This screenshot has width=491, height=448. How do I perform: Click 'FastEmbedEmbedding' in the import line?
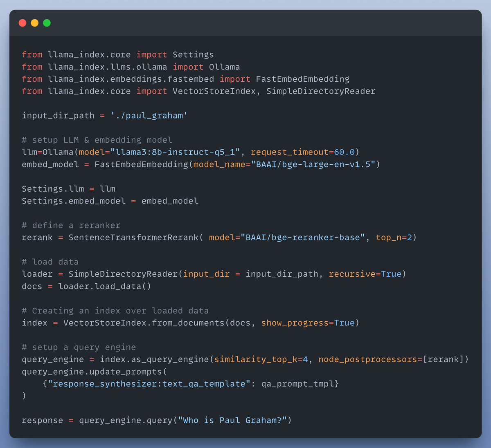[303, 79]
